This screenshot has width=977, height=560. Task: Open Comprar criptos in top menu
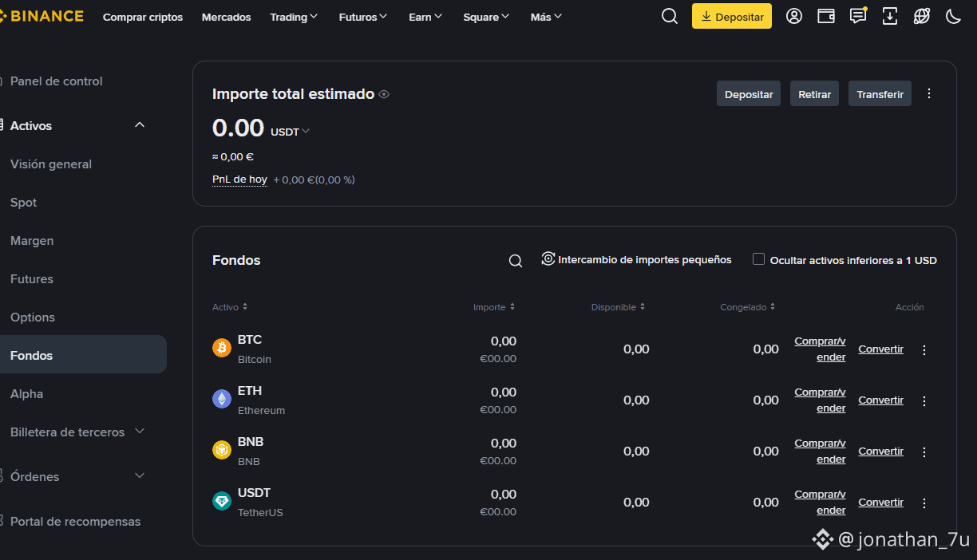pos(143,17)
